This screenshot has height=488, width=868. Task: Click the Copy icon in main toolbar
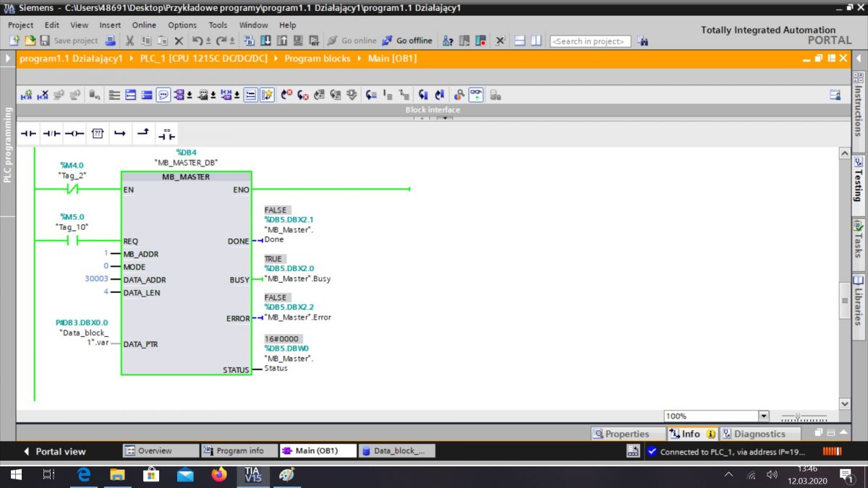146,40
